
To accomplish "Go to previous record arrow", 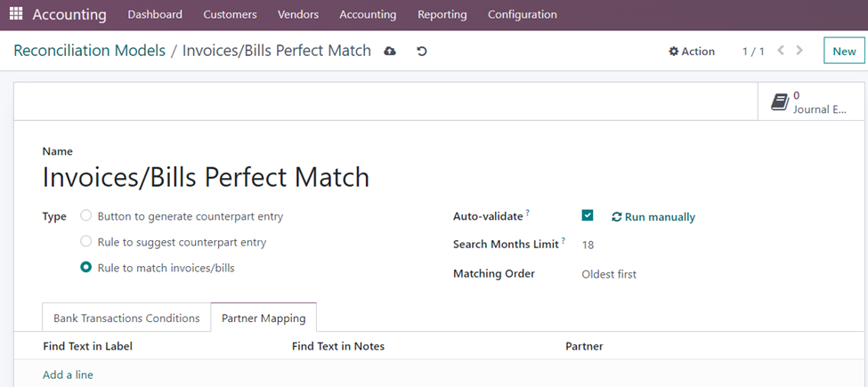I will coord(781,51).
